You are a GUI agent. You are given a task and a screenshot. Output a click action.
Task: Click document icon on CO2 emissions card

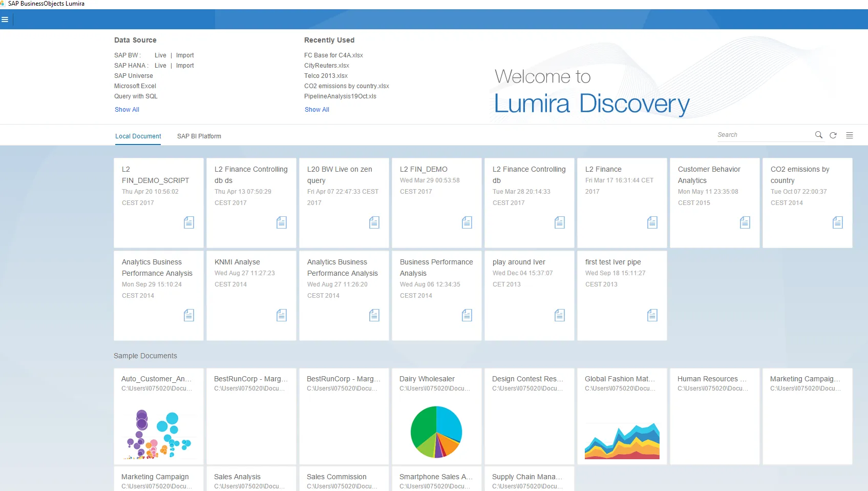(x=838, y=222)
